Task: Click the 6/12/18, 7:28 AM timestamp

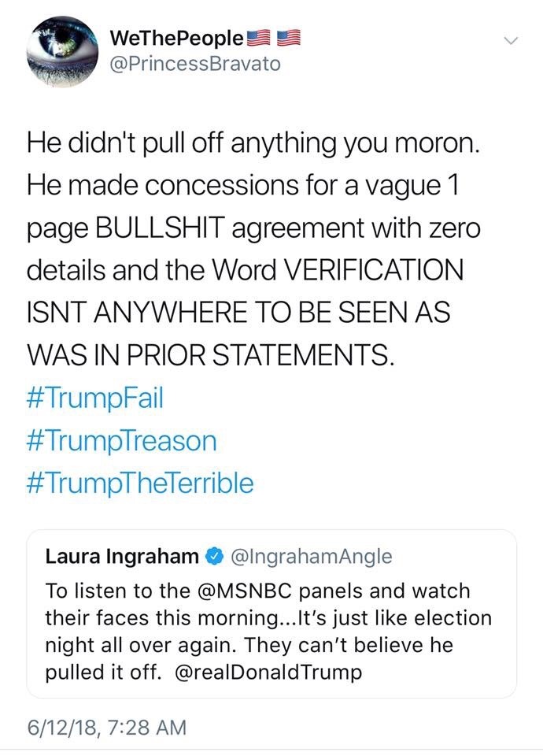Action: pos(107,726)
